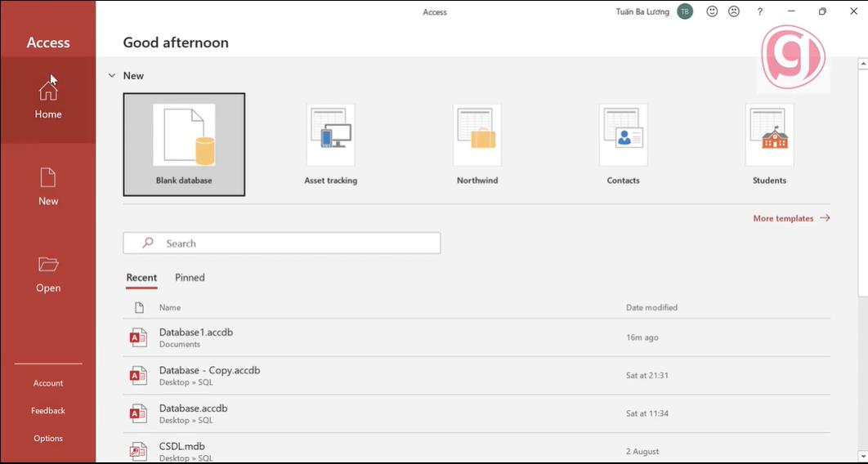Click the Sat at 21:31 modified date
868x464 pixels.
(x=647, y=376)
